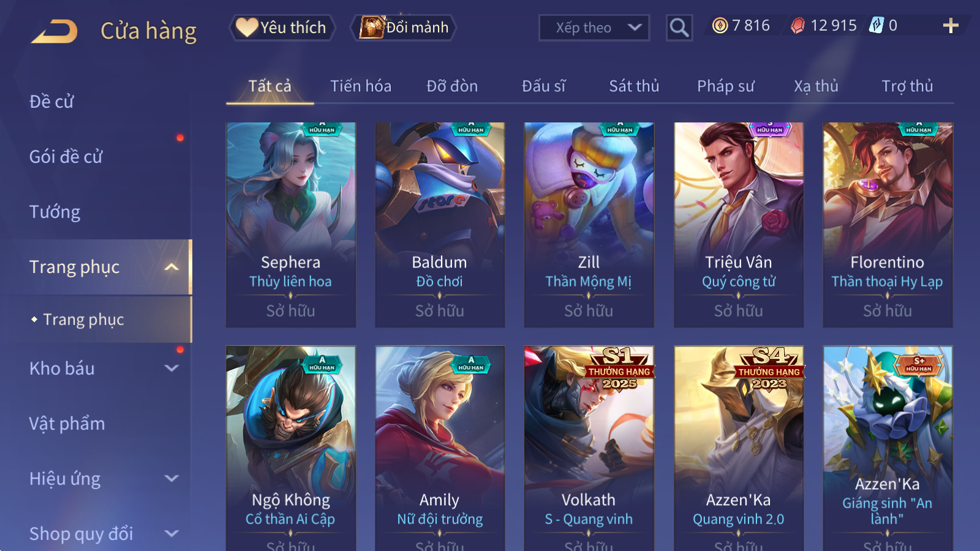Open the Xếp theo sort dropdown
This screenshot has width=980, height=551.
point(594,28)
